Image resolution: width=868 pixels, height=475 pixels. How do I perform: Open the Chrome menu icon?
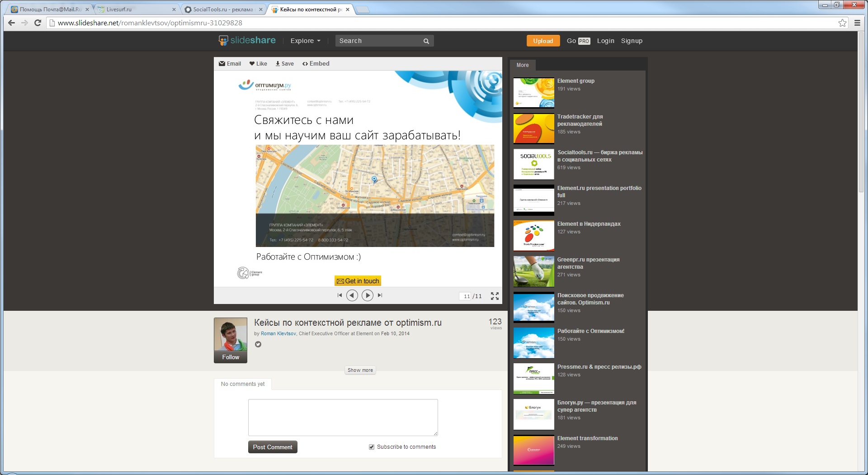857,23
